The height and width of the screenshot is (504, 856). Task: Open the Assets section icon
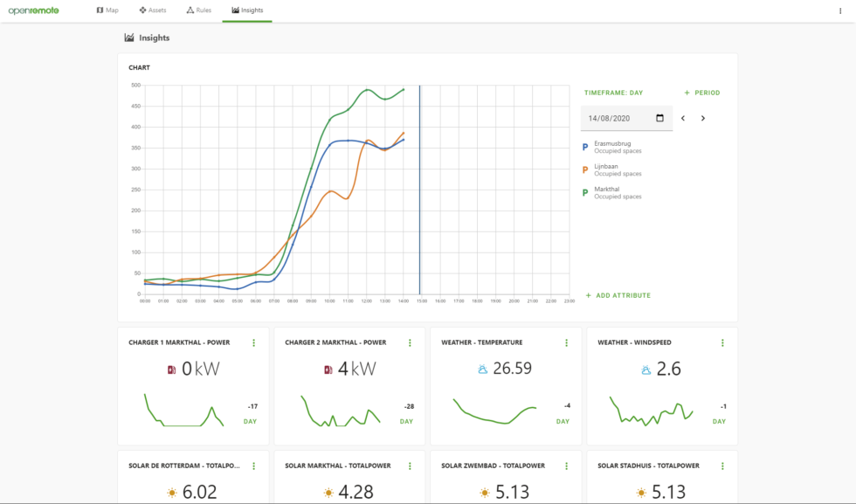coord(142,10)
